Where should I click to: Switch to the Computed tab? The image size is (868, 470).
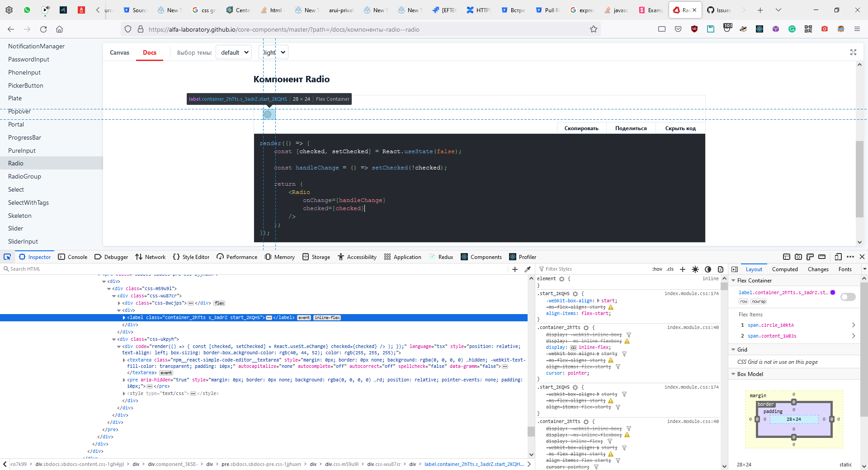[x=784, y=269]
